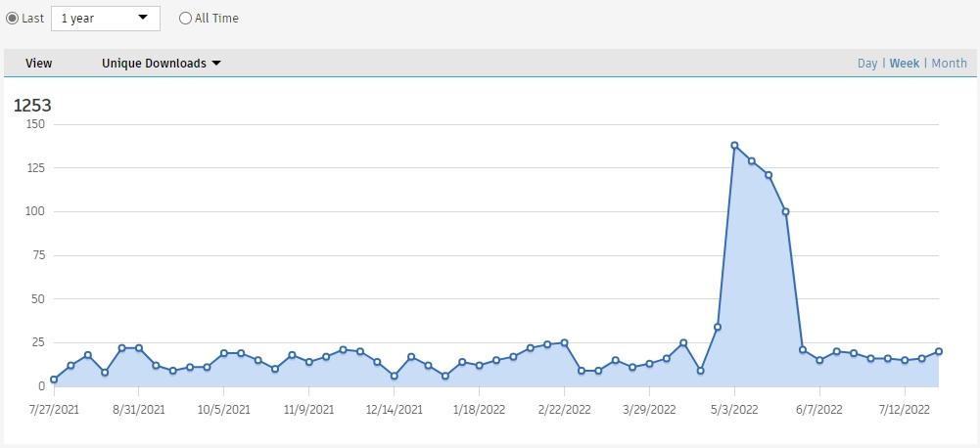Click the 7/12/2022 x-axis date label
This screenshot has height=448, width=980.
[x=905, y=411]
